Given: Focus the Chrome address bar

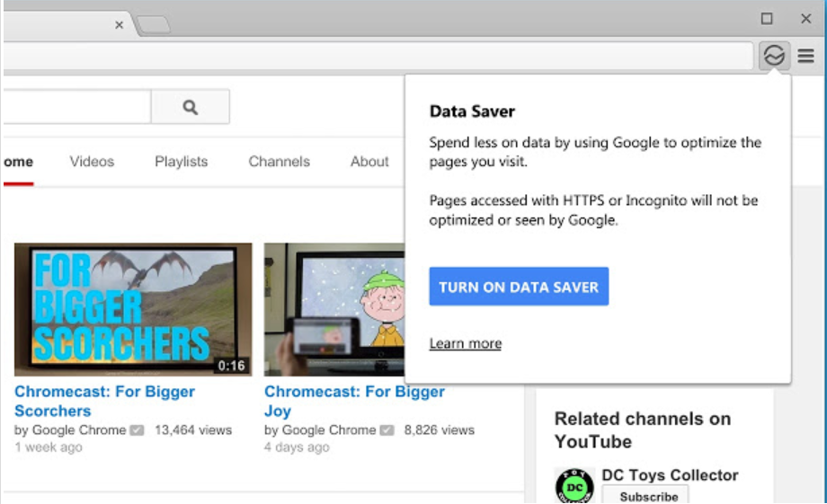Looking at the screenshot, I should click(378, 56).
